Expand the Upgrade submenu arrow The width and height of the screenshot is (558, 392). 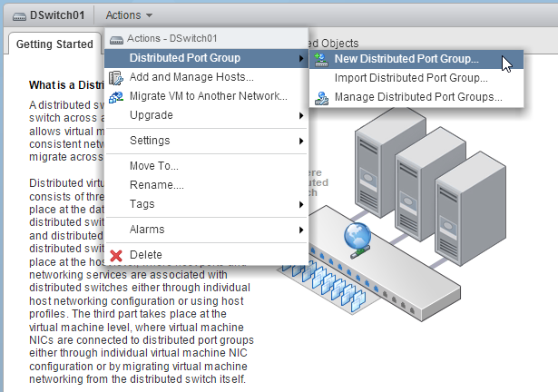(x=300, y=115)
